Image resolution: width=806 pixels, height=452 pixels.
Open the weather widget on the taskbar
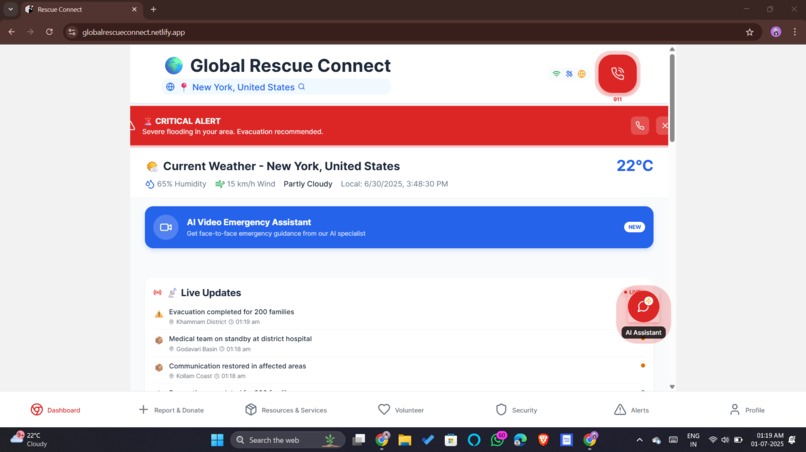coord(30,440)
